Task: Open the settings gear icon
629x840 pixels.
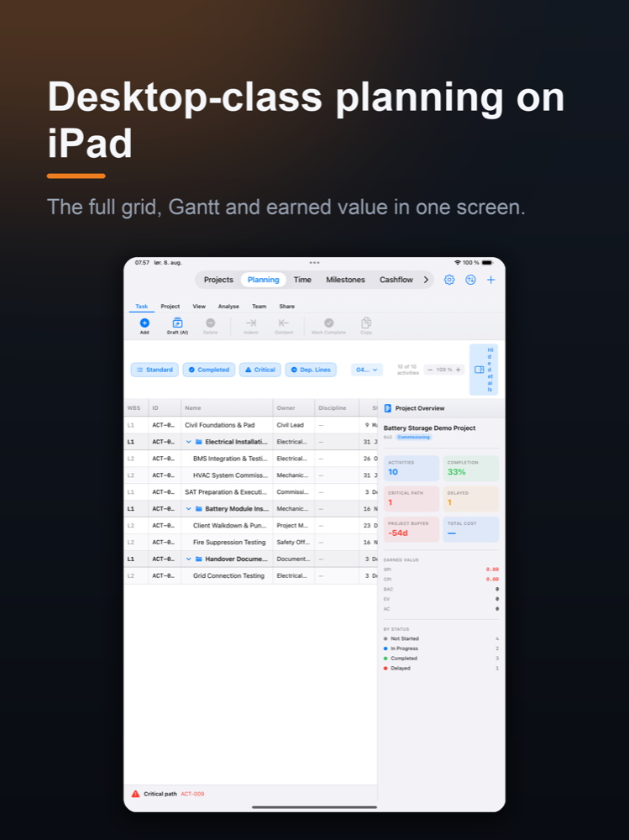Action: point(449,280)
